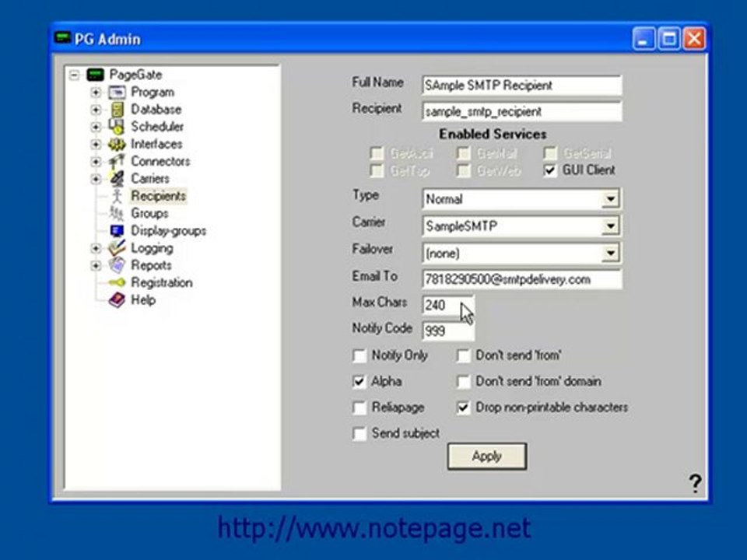This screenshot has height=560, width=747.
Task: Click the Database tree icon
Action: pos(117,110)
